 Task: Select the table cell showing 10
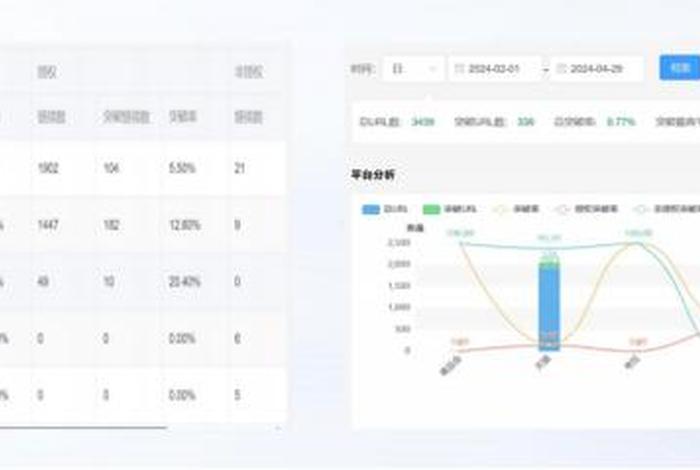108,282
